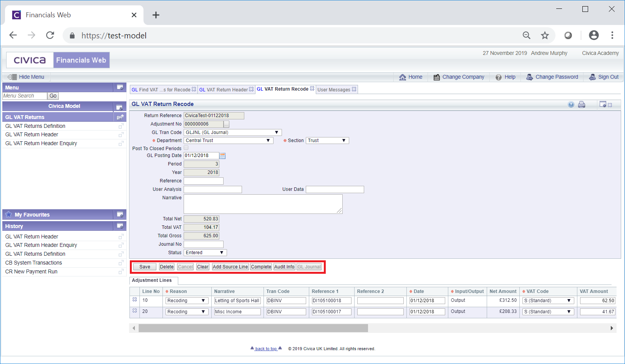Click the browser profile icon
Screen dimensions: 625x364
594,36
